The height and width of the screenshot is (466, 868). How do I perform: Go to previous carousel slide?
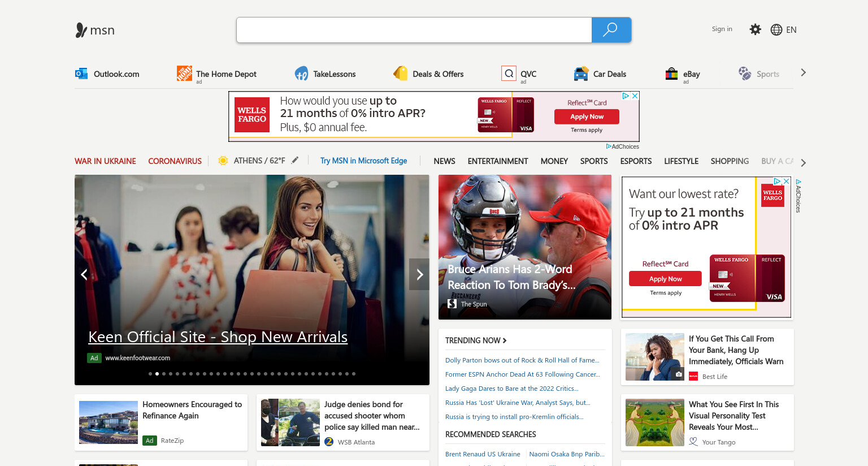coord(84,274)
